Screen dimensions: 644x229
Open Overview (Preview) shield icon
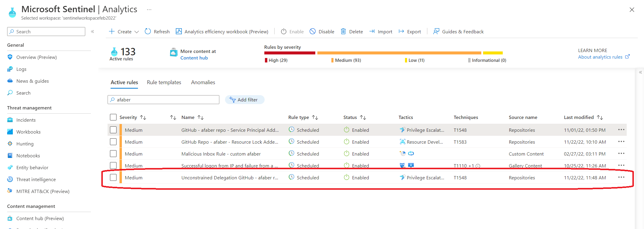click(x=10, y=57)
